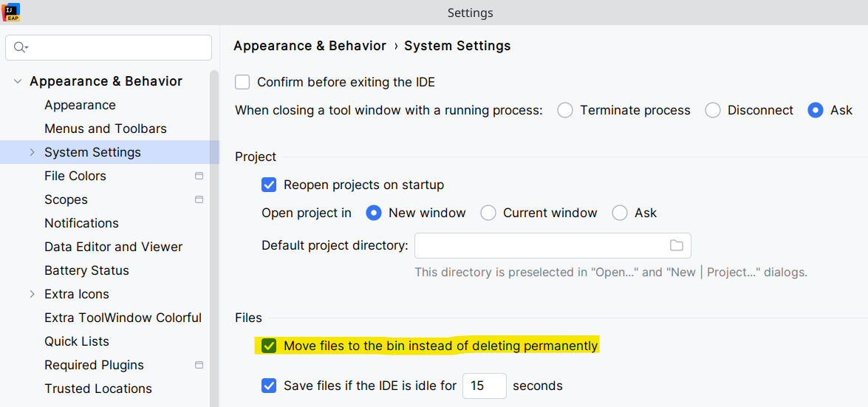Collapse the Appearance & Behavior section
Viewport: 868px width, 407px height.
tap(18, 81)
